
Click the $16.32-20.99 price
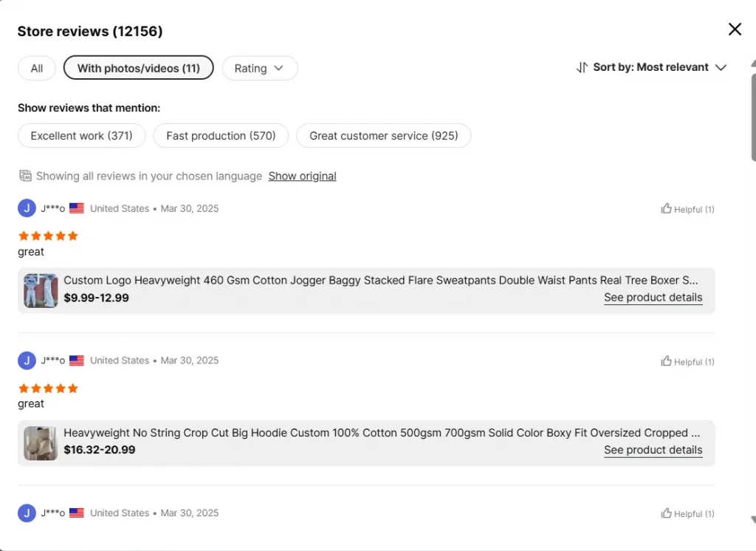[100, 450]
